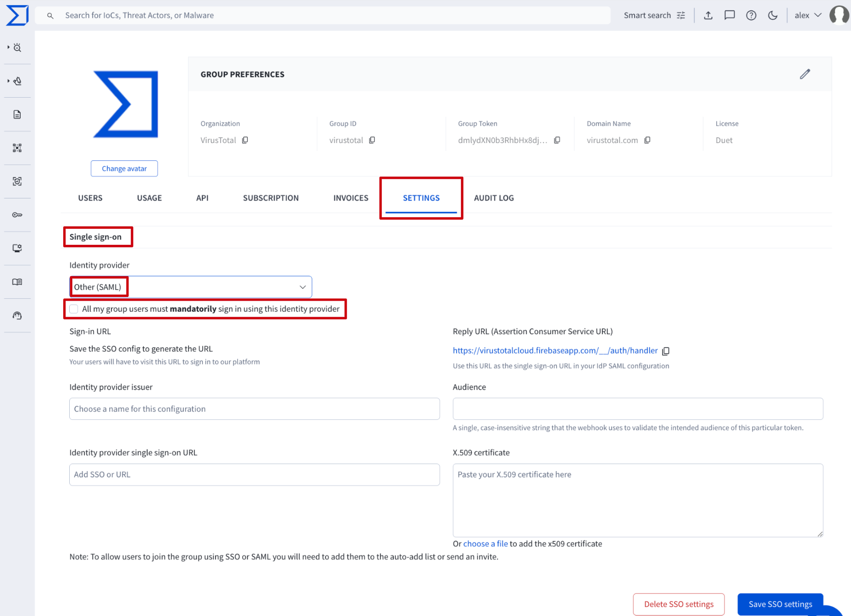Open the firebaseapp auth handler link
The width and height of the screenshot is (851, 616).
(555, 351)
